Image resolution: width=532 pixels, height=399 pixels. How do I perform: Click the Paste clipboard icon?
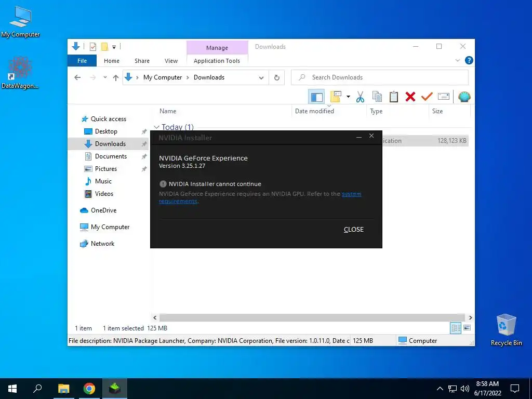(x=394, y=97)
